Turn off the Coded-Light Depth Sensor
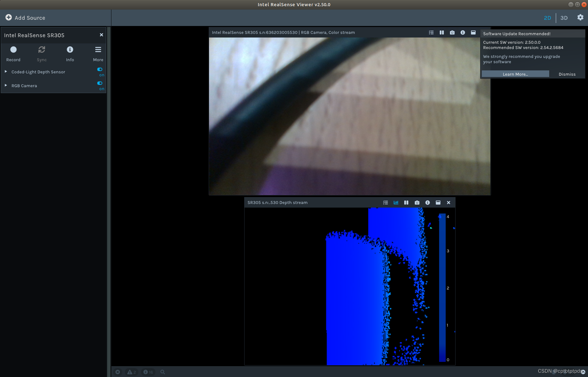The height and width of the screenshot is (377, 588). click(x=100, y=69)
